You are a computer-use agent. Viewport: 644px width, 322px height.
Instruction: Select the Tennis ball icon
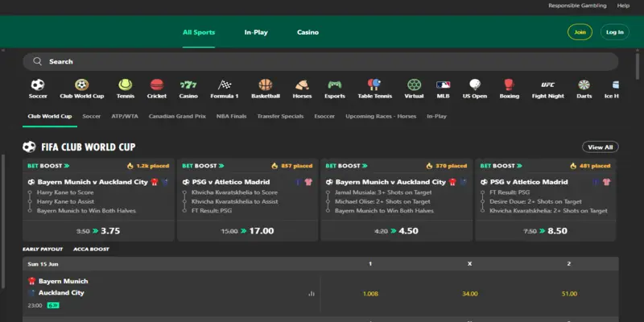click(x=126, y=85)
